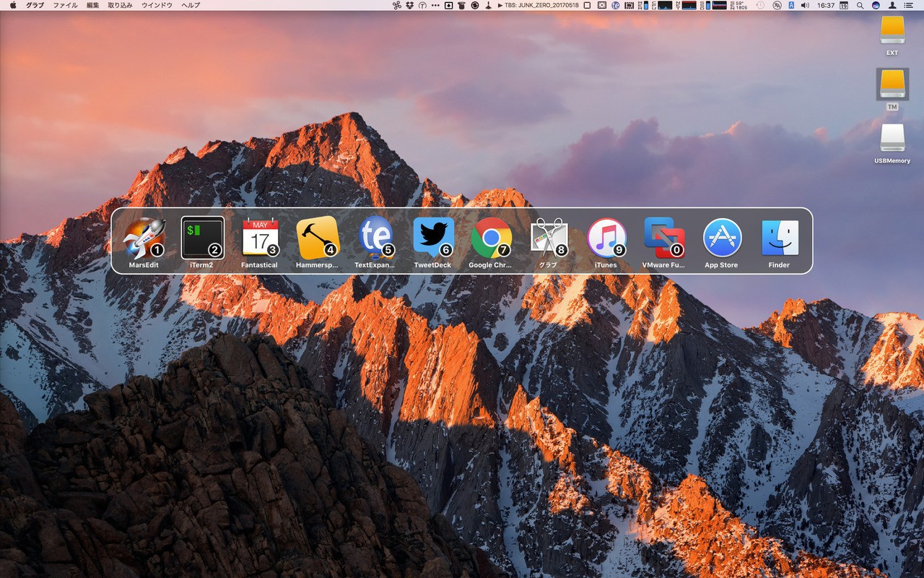The width and height of the screenshot is (924, 578).
Task: Open the 取り込み menu
Action: click(120, 5)
